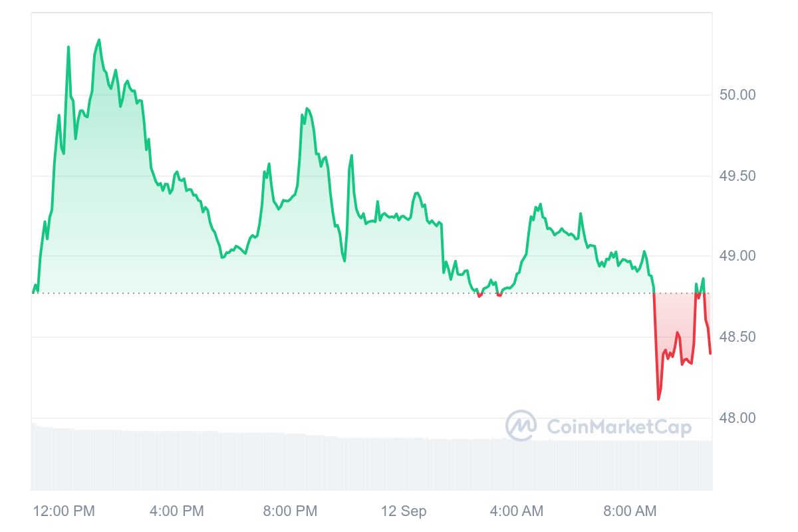
Task: Click the lowest red dip of the price line
Action: tap(658, 399)
